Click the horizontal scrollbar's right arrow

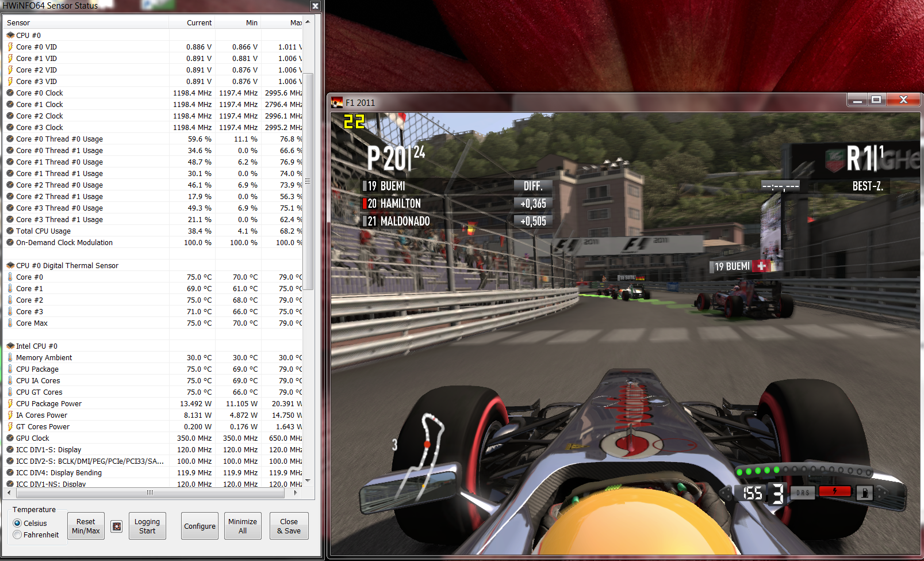click(295, 493)
